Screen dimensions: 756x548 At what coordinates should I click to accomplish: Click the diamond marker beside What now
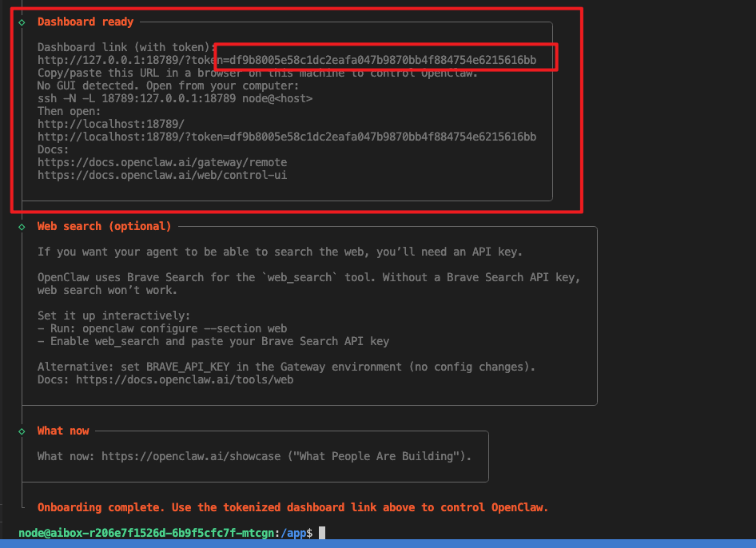pyautogui.click(x=22, y=431)
